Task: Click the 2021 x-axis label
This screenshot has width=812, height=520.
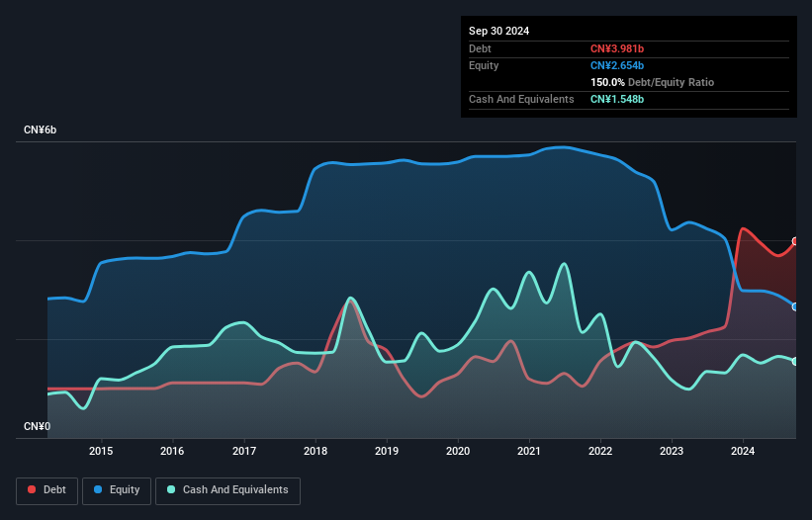Action: 529,451
